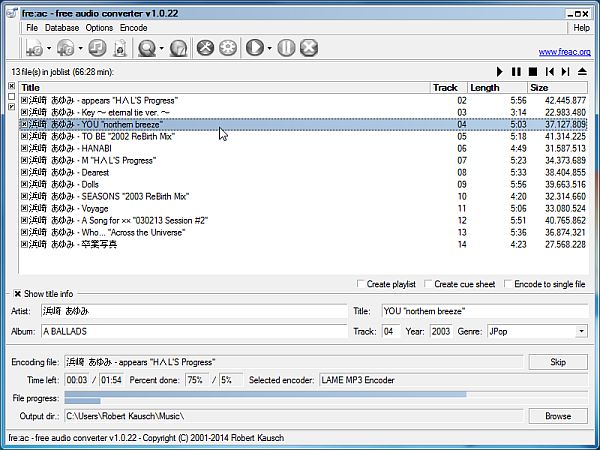Viewport: 600px width, 450px height.
Task: Open the Start encoding dropdown arrow
Action: click(x=269, y=48)
